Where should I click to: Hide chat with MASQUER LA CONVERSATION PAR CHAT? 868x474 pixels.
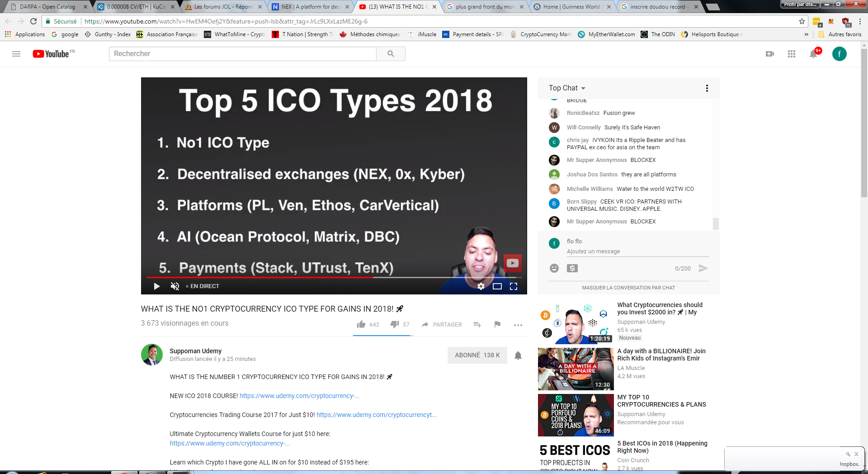628,288
